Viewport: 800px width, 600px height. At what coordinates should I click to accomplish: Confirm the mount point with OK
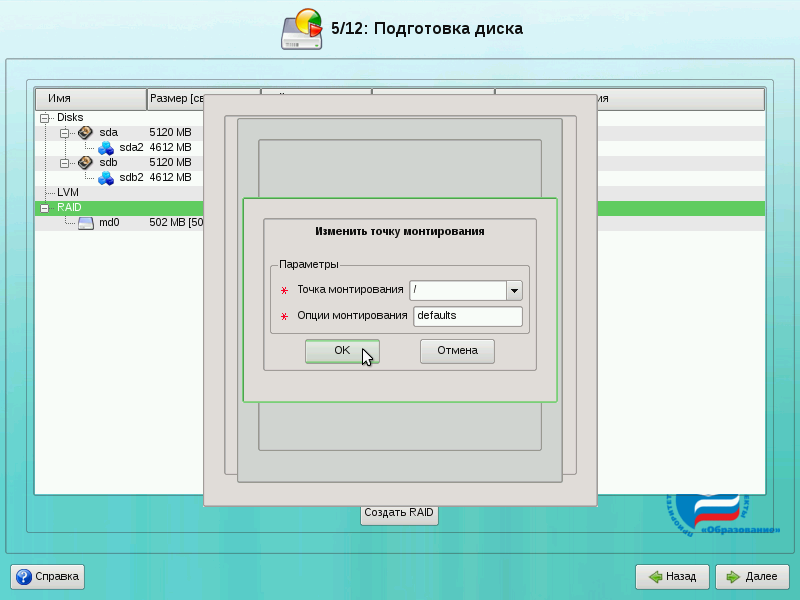342,351
